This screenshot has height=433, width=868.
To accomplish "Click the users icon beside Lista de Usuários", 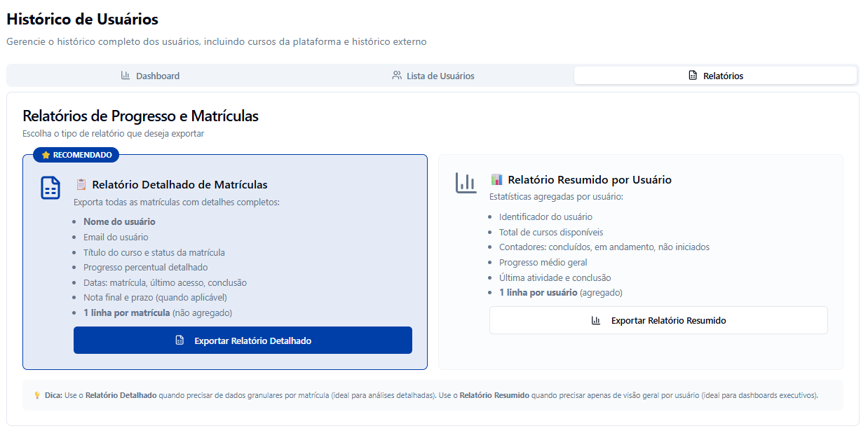I will 397,76.
